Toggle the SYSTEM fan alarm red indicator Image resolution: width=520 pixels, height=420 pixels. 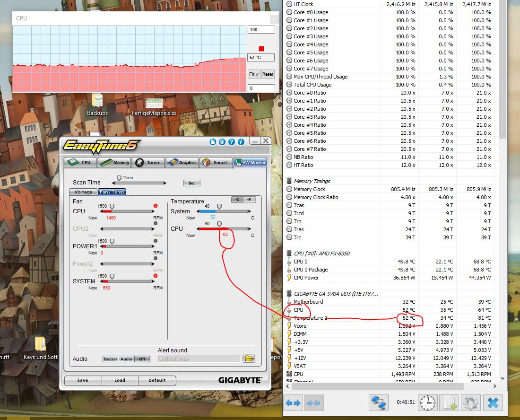(x=156, y=276)
